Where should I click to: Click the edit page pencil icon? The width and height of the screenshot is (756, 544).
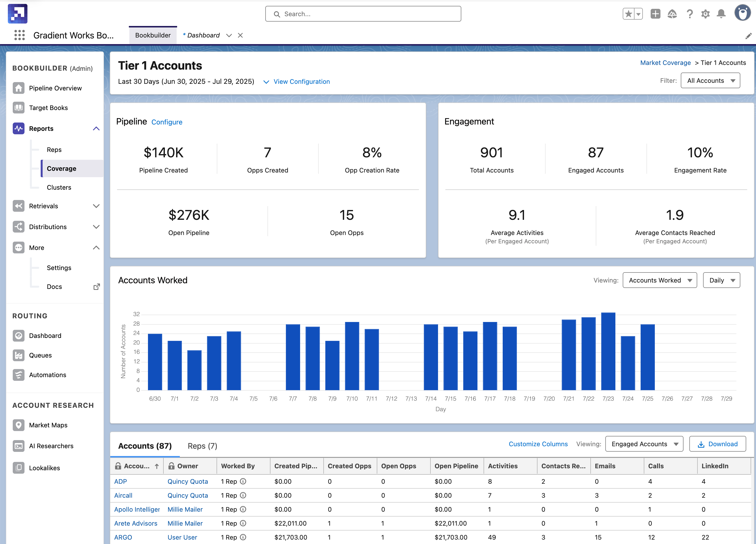[x=748, y=36]
